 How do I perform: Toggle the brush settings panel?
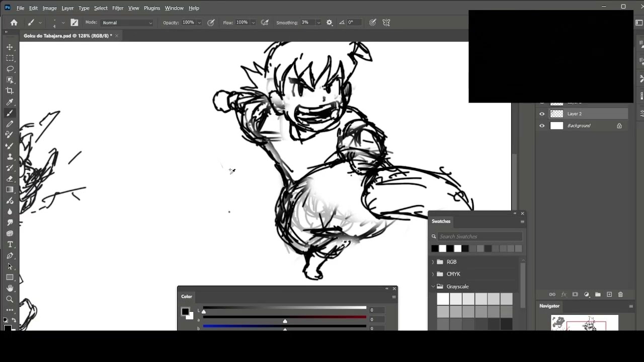pyautogui.click(x=74, y=23)
